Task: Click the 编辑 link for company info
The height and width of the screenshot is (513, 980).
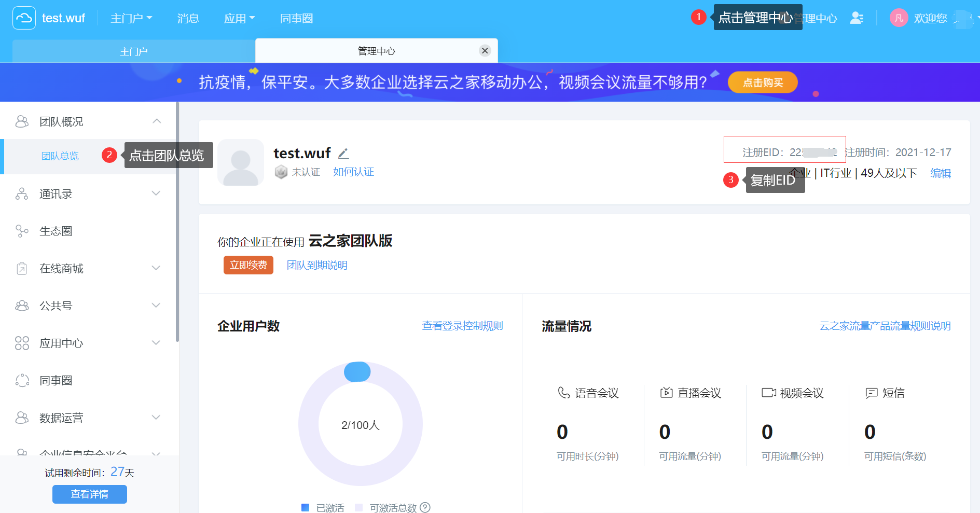Action: [941, 173]
